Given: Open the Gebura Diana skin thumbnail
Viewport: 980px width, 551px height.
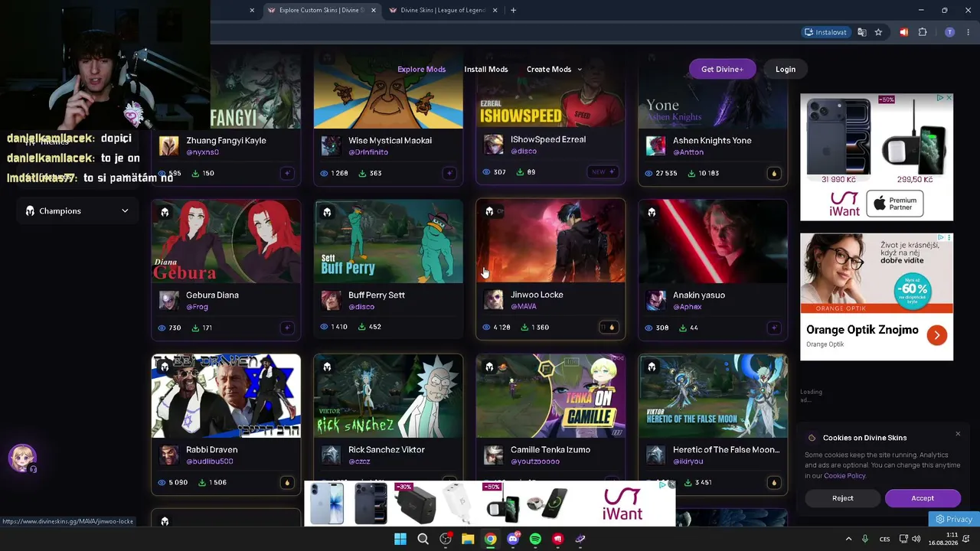Looking at the screenshot, I should (x=226, y=241).
